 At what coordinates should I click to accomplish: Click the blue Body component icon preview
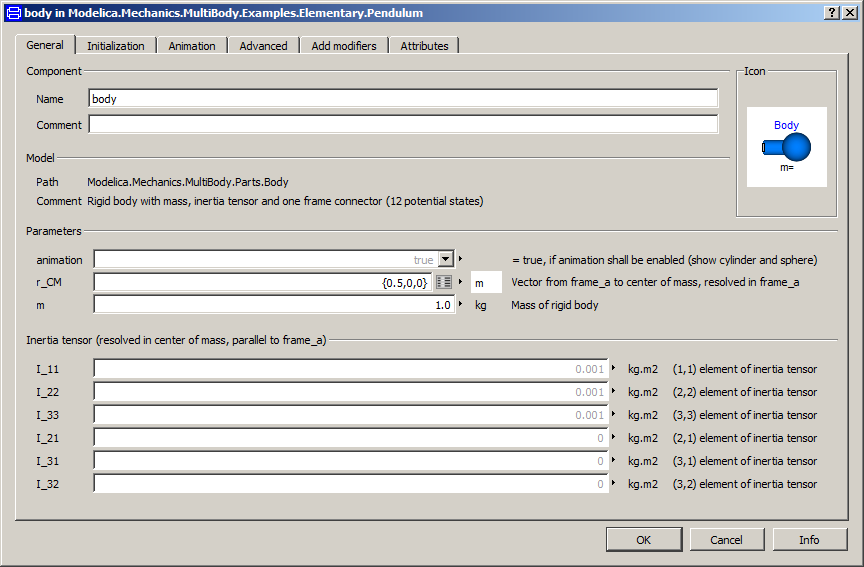click(x=786, y=148)
